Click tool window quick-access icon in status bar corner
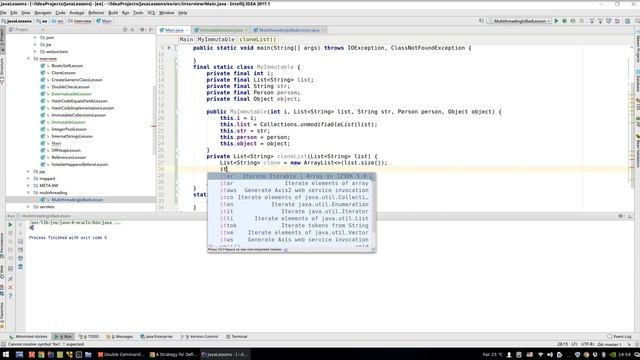This screenshot has width=640, height=360. tap(3, 344)
